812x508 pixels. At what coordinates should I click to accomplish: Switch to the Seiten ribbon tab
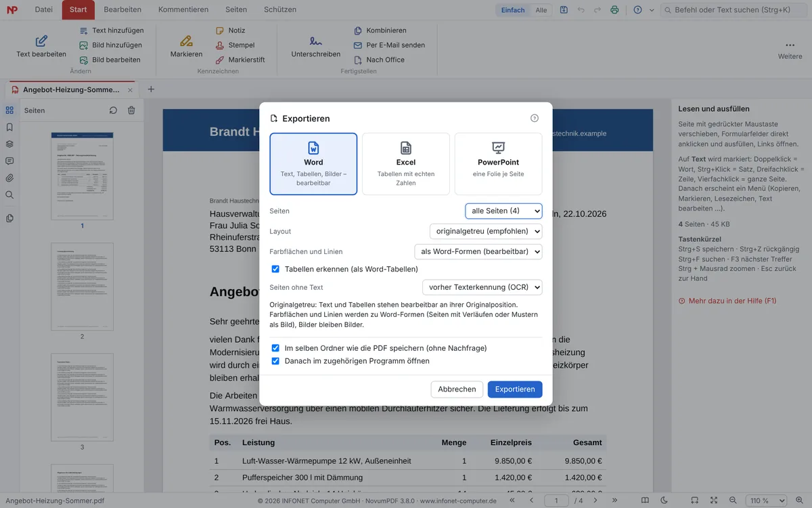236,9
